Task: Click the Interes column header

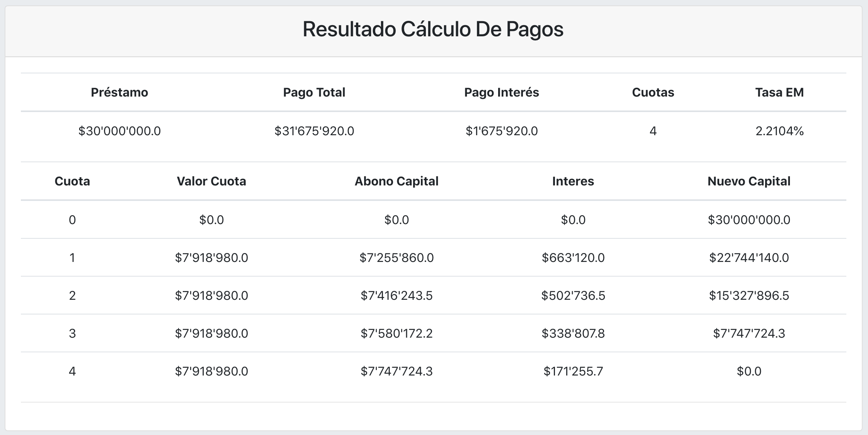Action: tap(573, 181)
